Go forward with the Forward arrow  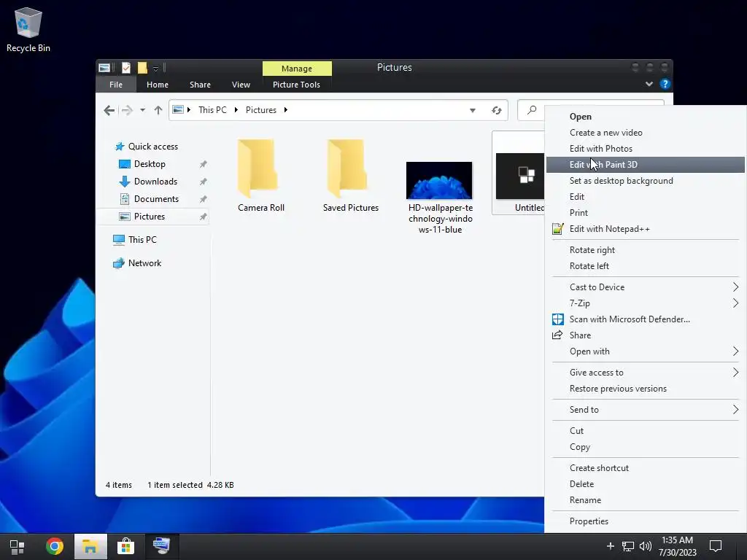tap(127, 110)
